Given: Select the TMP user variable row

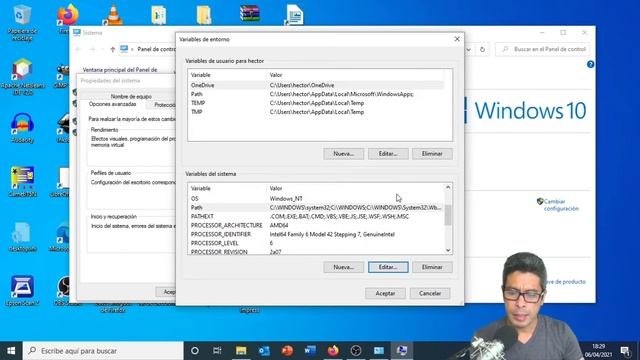Looking at the screenshot, I should tap(316, 112).
